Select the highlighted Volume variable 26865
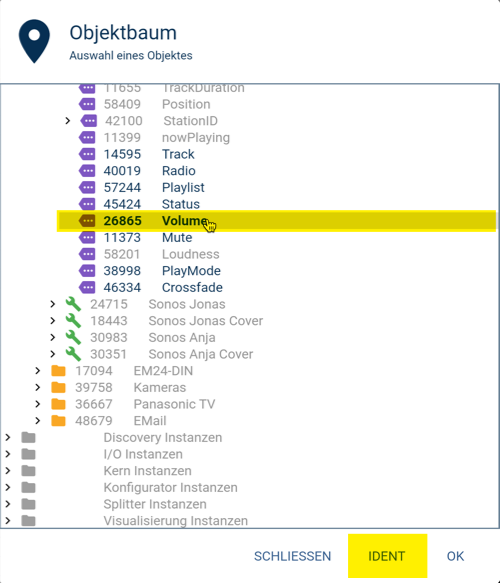 coord(276,221)
